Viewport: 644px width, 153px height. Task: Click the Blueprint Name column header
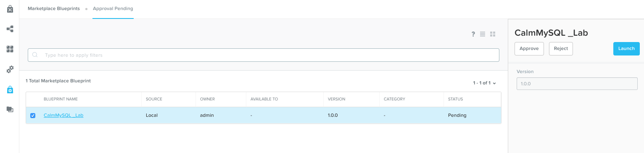(61, 99)
